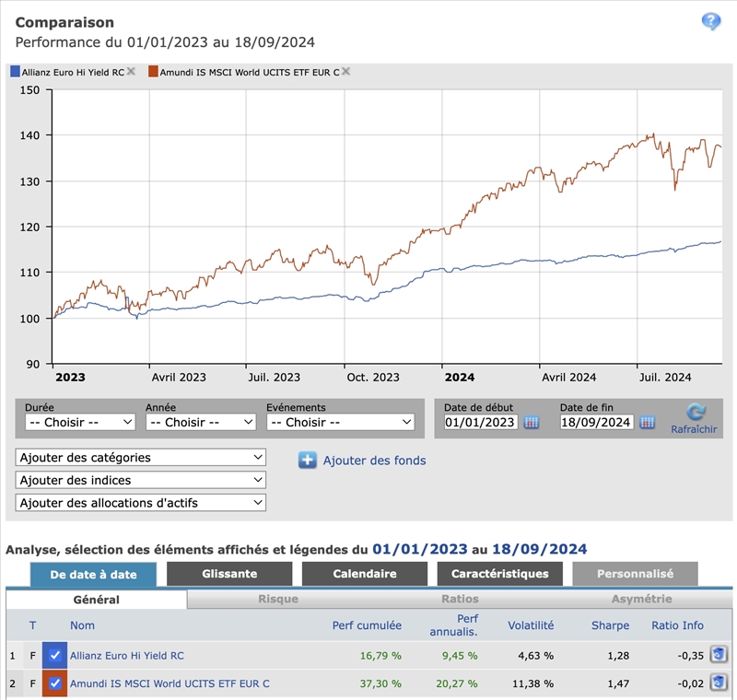
Task: Click the Rafraîchir refresh icon
Action: (x=696, y=413)
